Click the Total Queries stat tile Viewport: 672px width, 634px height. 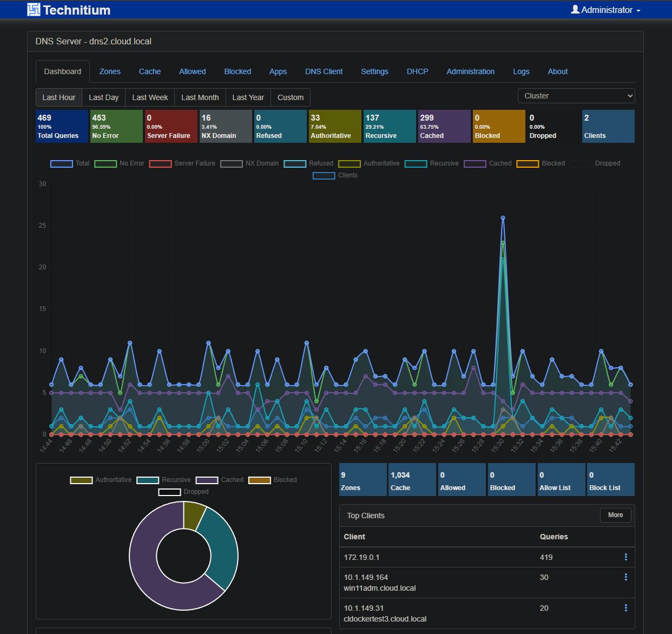(x=62, y=126)
